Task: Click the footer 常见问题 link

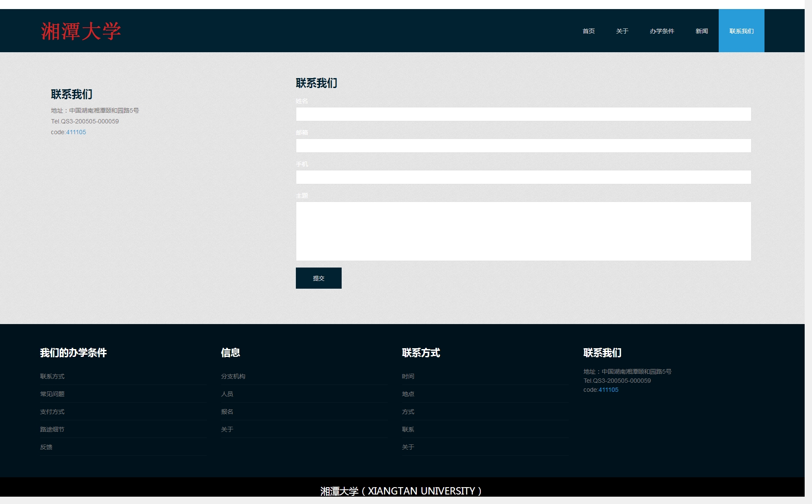Action: point(52,394)
